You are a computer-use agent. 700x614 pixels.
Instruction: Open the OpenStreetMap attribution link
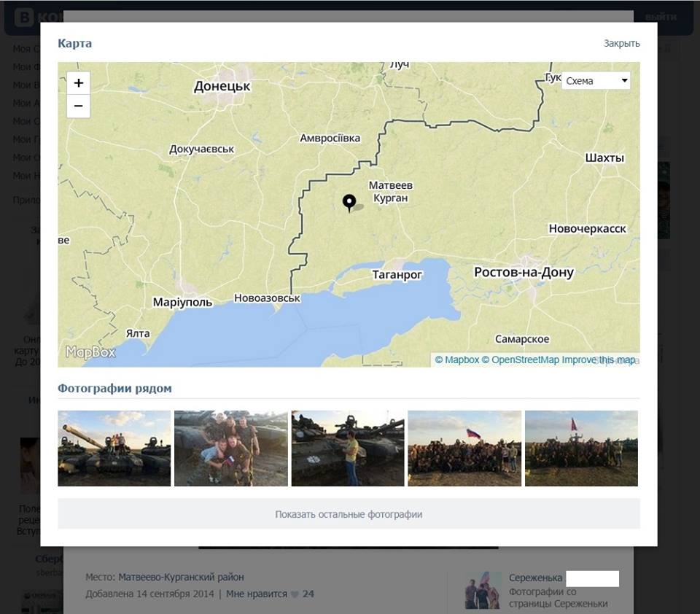520,360
